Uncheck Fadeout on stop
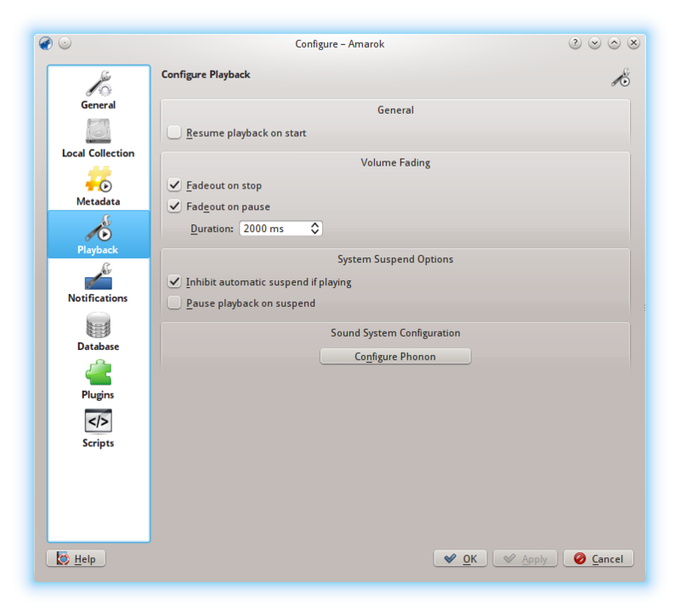The image size is (680, 616). click(x=174, y=184)
